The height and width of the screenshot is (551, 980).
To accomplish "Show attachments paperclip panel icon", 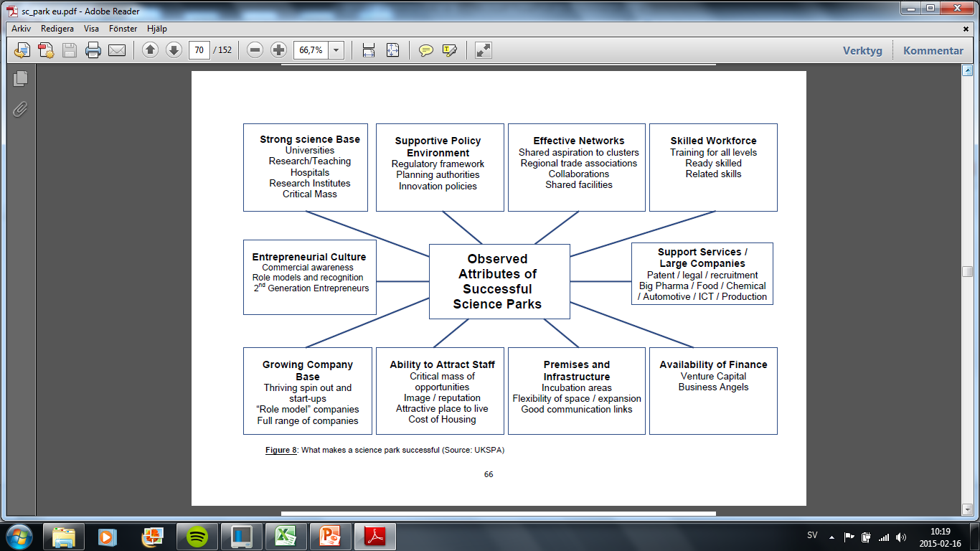I will tap(20, 109).
